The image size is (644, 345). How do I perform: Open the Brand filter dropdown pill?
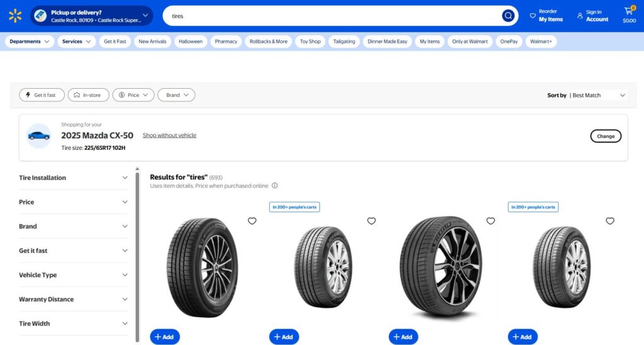[x=176, y=95]
